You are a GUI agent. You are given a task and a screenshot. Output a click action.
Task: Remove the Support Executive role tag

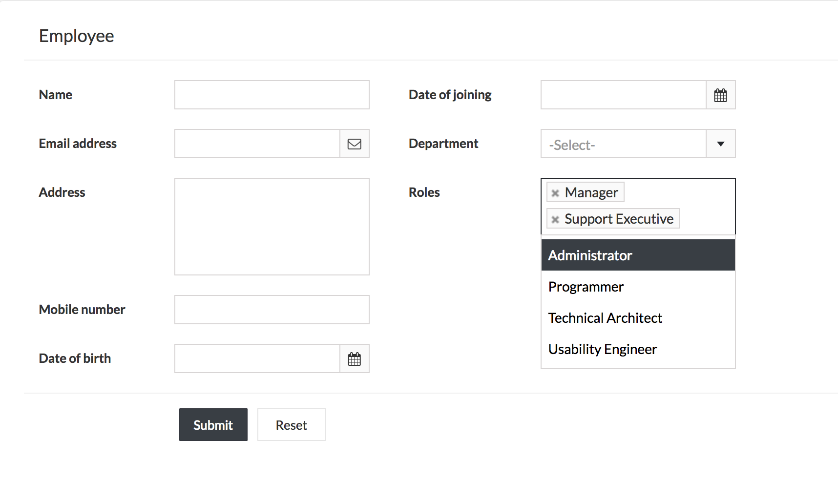pos(555,219)
